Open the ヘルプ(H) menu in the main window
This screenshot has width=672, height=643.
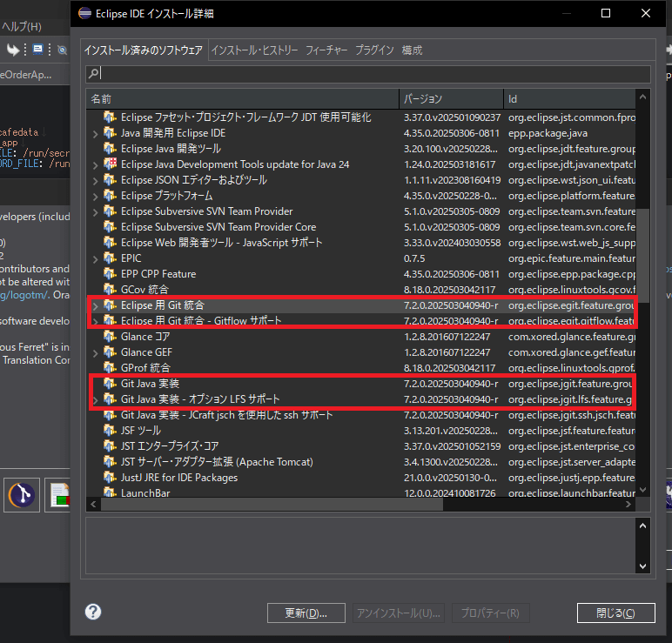click(21, 27)
